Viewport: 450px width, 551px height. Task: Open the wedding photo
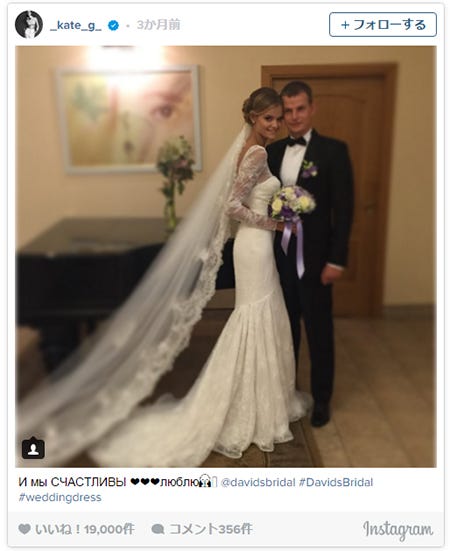(226, 257)
